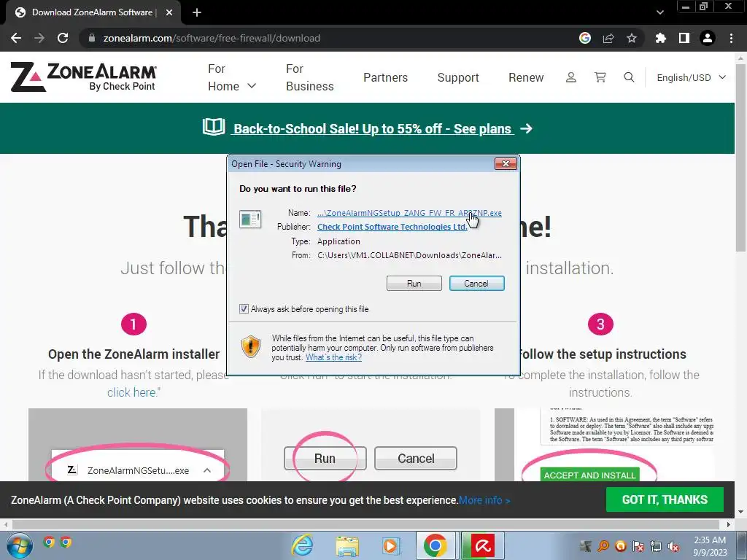Open the user account icon on ZoneAlarm header

click(x=570, y=77)
